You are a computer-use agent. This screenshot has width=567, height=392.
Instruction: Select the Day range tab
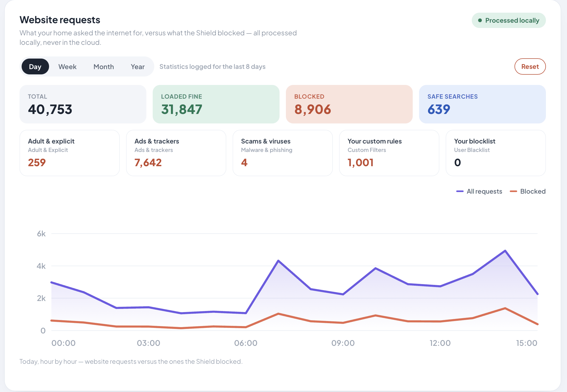[x=35, y=66]
